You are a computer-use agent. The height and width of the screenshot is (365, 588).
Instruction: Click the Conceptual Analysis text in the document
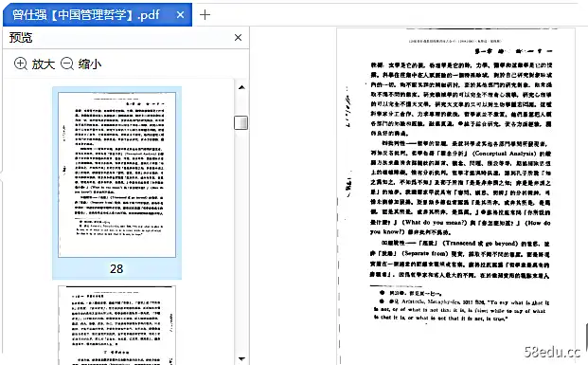(504, 154)
